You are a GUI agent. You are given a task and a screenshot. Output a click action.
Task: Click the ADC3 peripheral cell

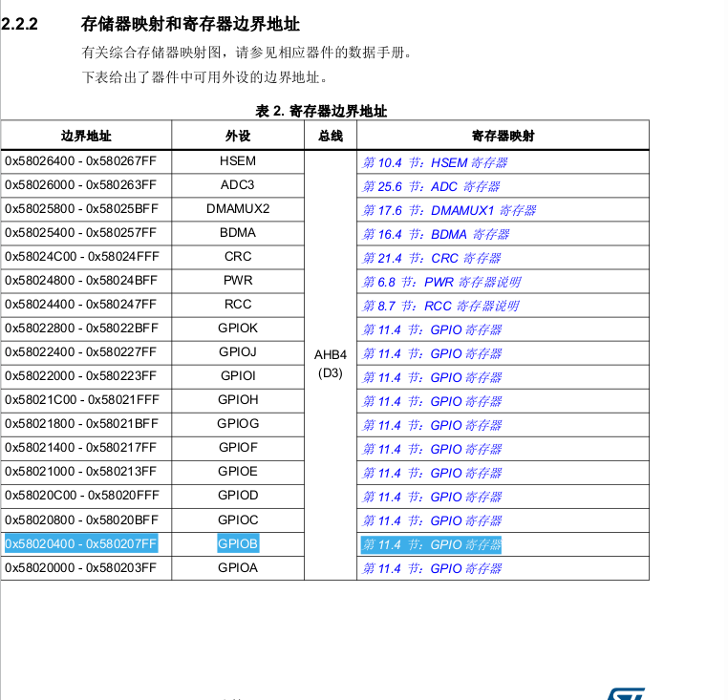(x=238, y=185)
